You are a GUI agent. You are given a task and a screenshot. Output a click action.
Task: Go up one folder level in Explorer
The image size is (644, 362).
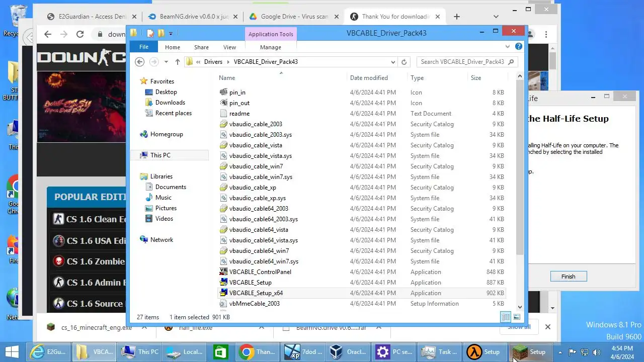177,62
